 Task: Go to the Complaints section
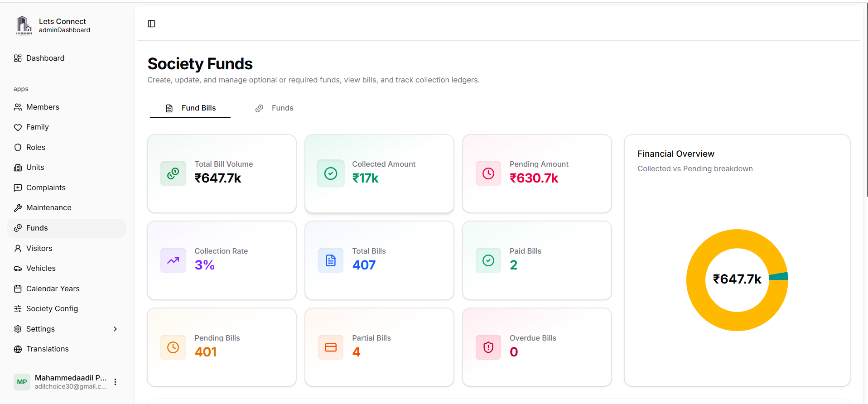pyautogui.click(x=67, y=188)
